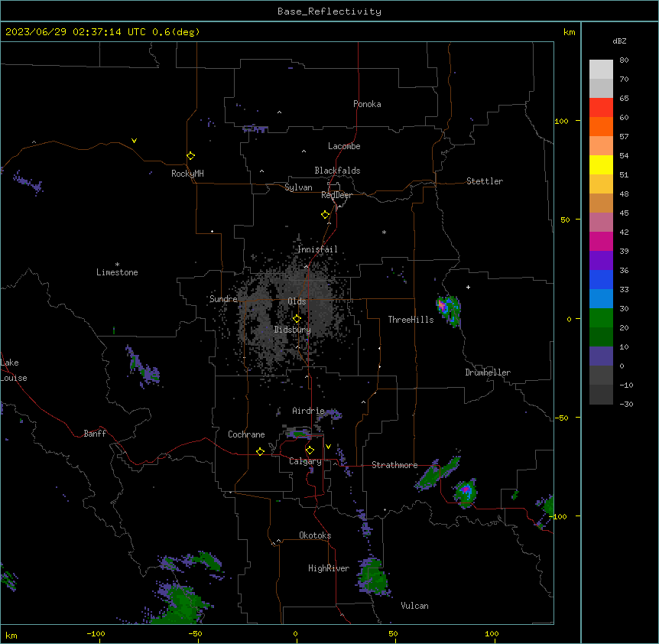Select the Calgary city label

click(x=305, y=461)
